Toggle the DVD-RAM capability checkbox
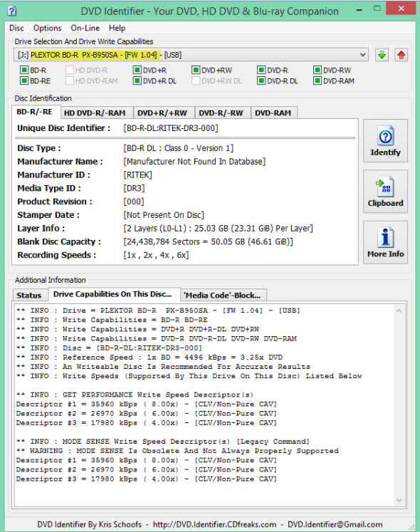 [x=317, y=81]
